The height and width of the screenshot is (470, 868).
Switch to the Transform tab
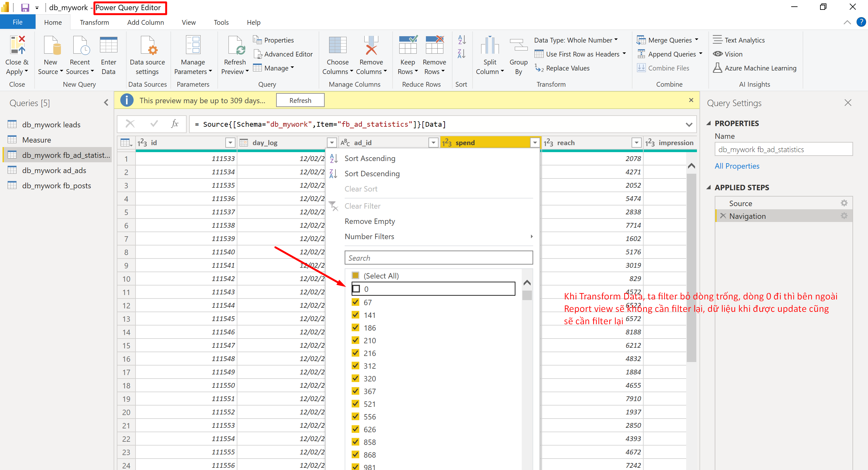(94, 22)
